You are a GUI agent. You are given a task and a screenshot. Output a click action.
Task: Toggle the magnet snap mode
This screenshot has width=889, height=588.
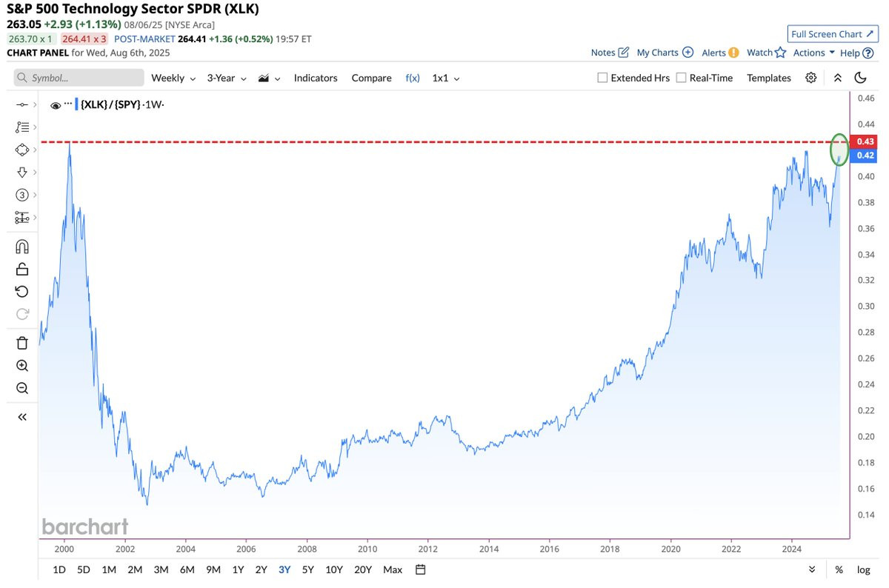[22, 247]
